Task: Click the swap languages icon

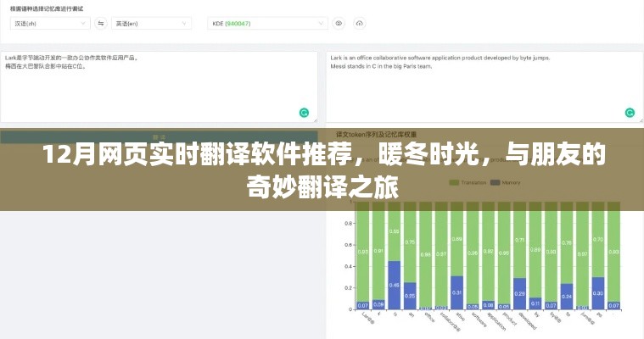Action: point(101,25)
